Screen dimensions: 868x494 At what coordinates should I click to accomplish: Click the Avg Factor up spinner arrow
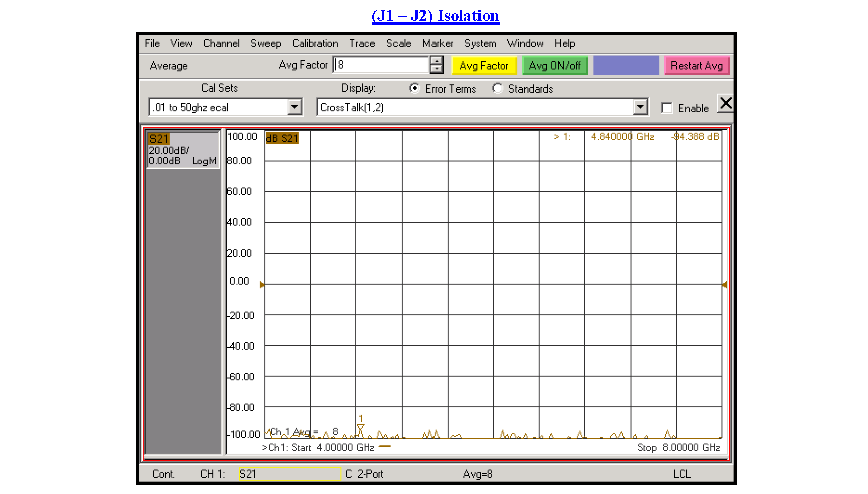click(x=437, y=61)
